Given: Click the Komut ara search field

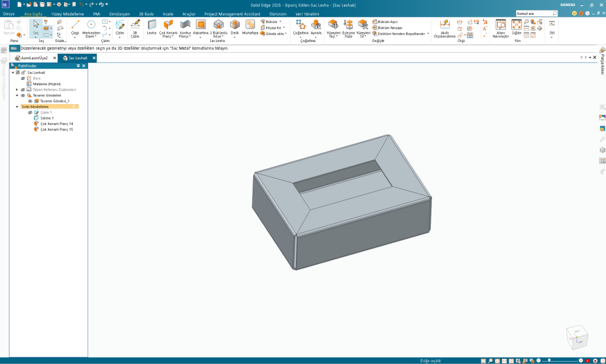Looking at the screenshot, I should [536, 14].
